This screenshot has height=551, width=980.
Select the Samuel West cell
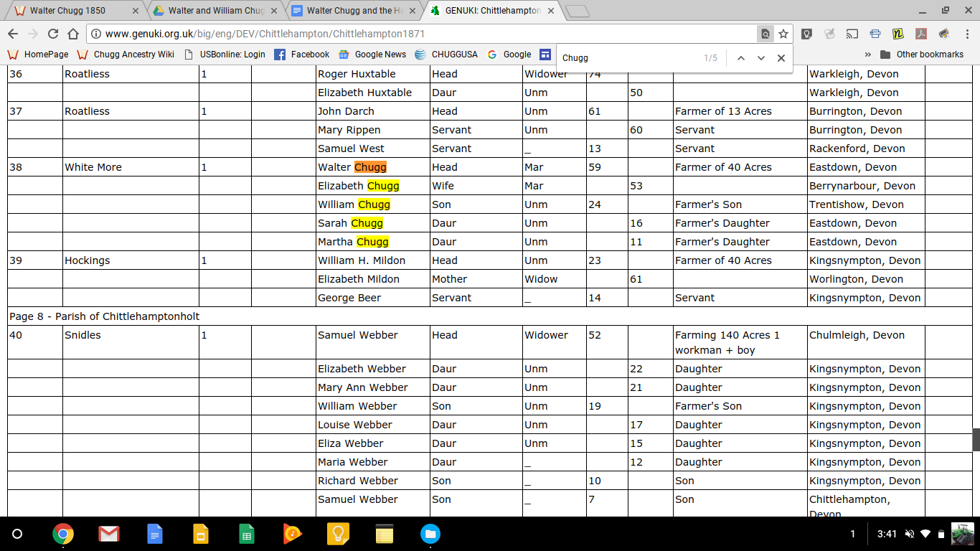[x=373, y=149]
